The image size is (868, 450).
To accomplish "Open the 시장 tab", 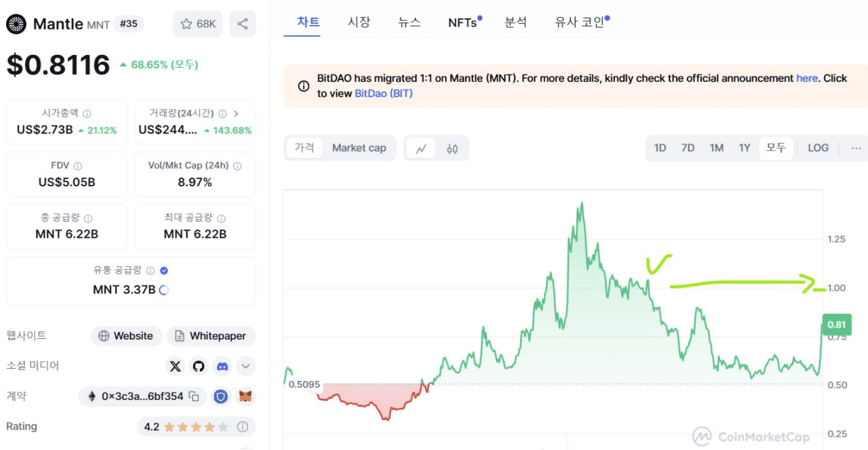I will [359, 22].
